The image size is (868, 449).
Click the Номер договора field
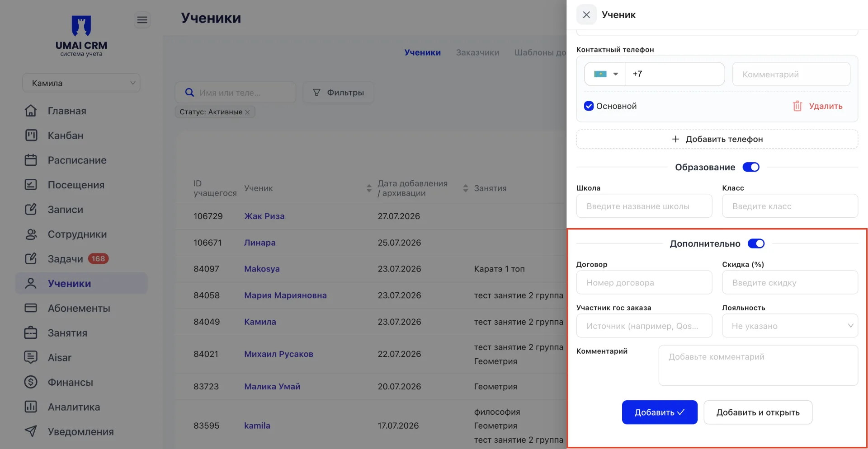click(644, 282)
